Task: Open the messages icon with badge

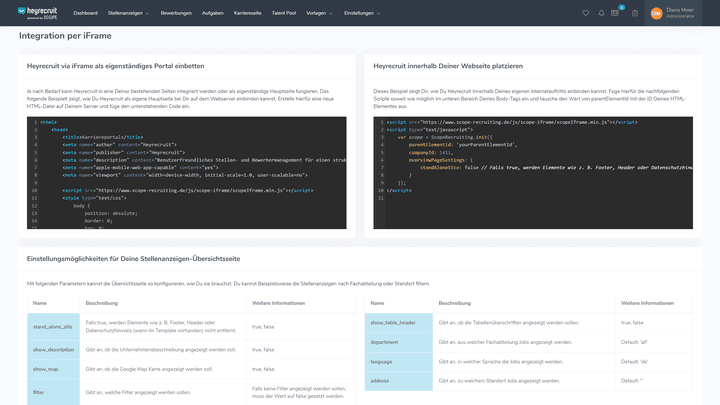Action: click(615, 13)
